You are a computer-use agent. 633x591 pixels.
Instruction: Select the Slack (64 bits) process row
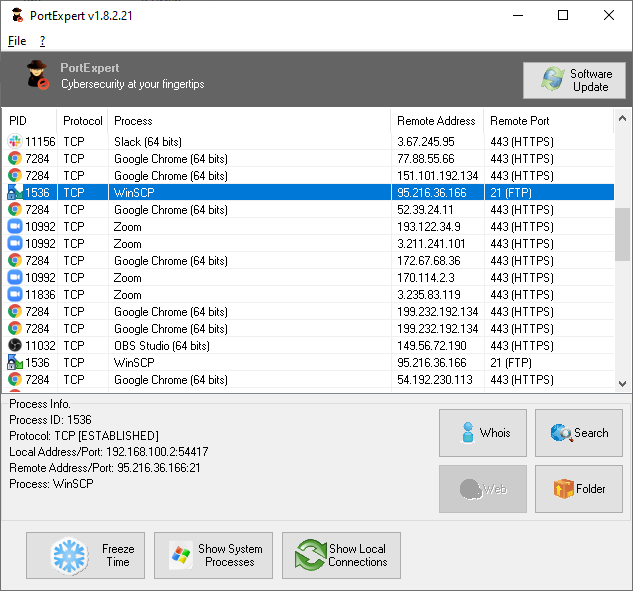[309, 142]
